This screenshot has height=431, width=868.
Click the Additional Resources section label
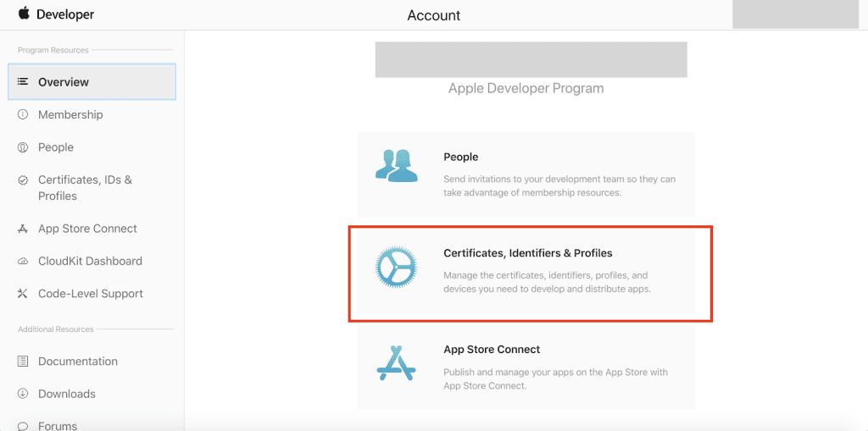pyautogui.click(x=55, y=329)
